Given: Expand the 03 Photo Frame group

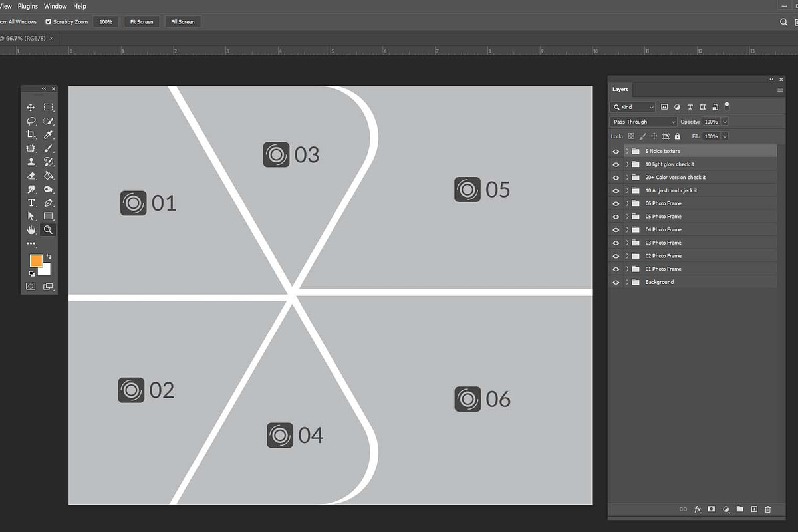Looking at the screenshot, I should coord(627,243).
